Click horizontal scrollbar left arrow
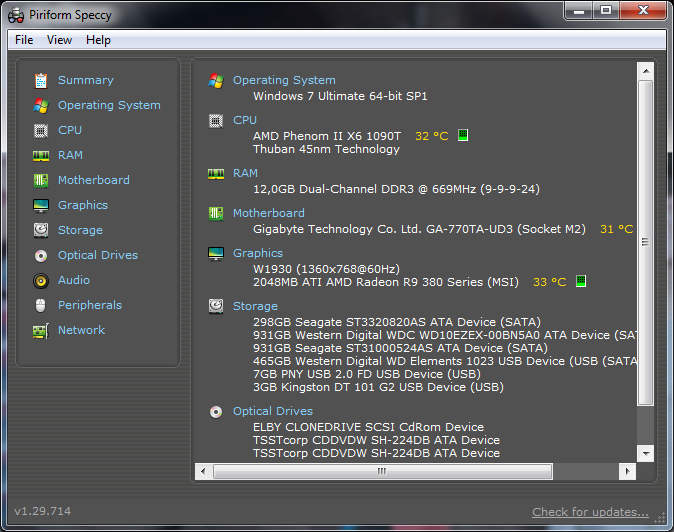This screenshot has width=674, height=532. [x=203, y=471]
